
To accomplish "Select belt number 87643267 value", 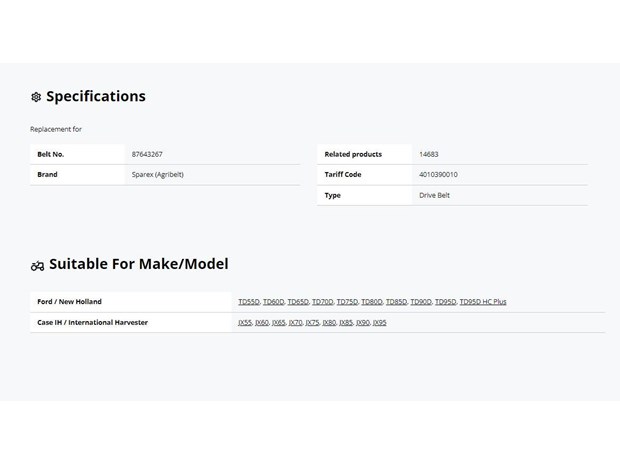I will pos(147,154).
